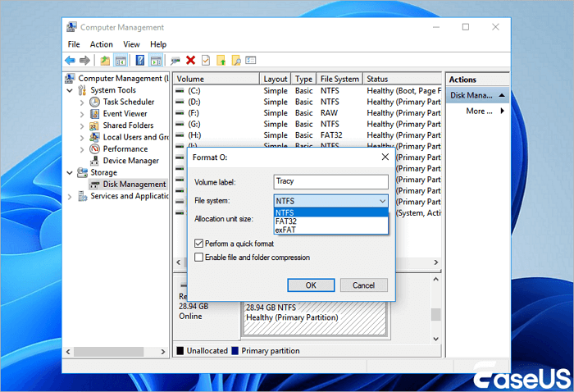Click the red X delete toolbar icon

(190, 60)
